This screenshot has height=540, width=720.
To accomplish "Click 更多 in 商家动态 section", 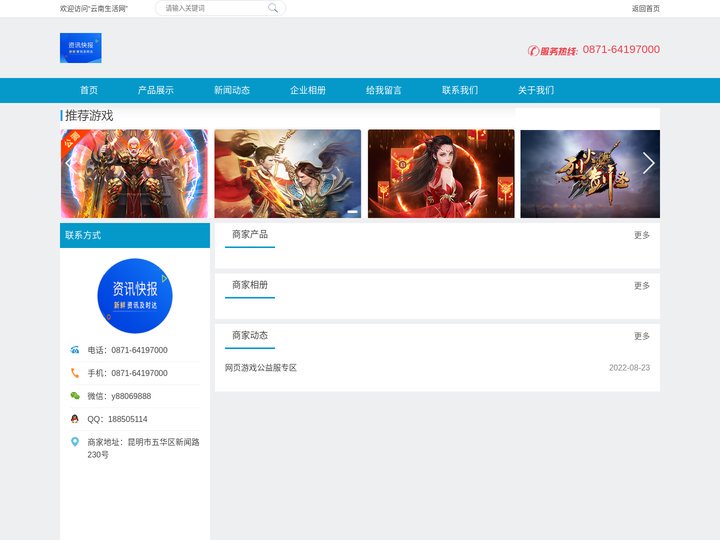I will 642,336.
